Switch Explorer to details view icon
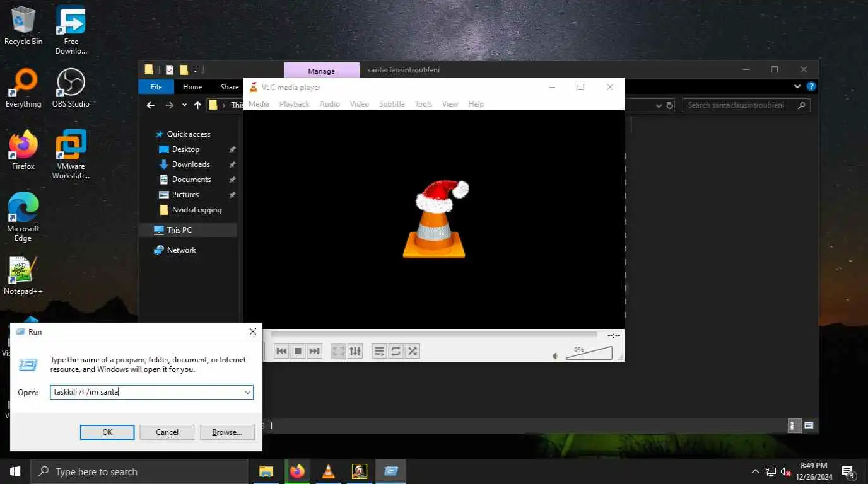Image resolution: width=868 pixels, height=484 pixels. pyautogui.click(x=795, y=425)
